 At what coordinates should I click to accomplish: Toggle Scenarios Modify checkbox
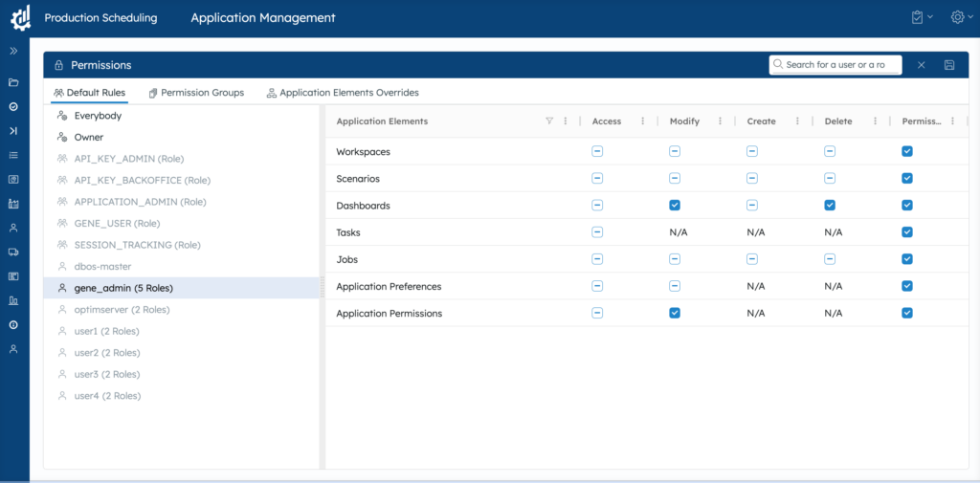(x=675, y=178)
